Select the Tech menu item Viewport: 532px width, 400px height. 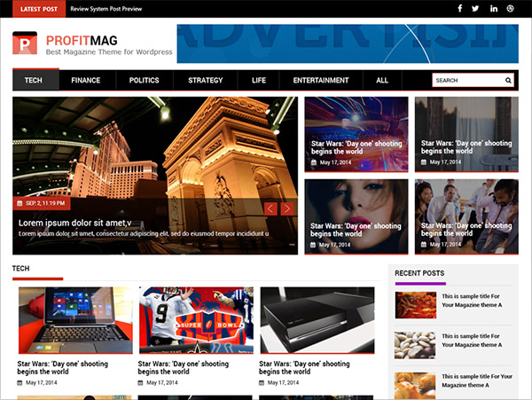tap(34, 81)
